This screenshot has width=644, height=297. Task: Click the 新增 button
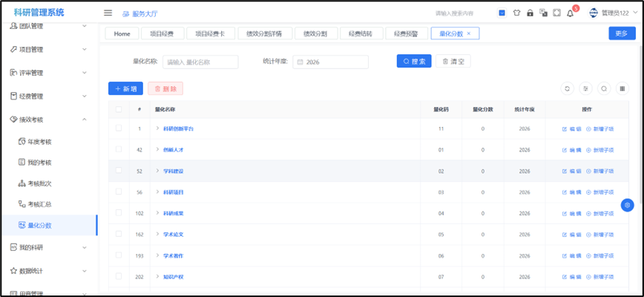coord(125,88)
